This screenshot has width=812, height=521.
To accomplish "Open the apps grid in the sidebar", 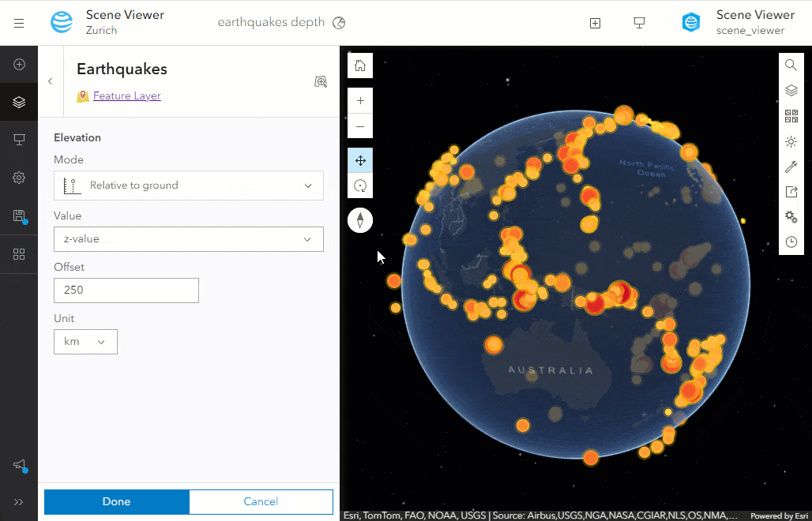I will [19, 254].
